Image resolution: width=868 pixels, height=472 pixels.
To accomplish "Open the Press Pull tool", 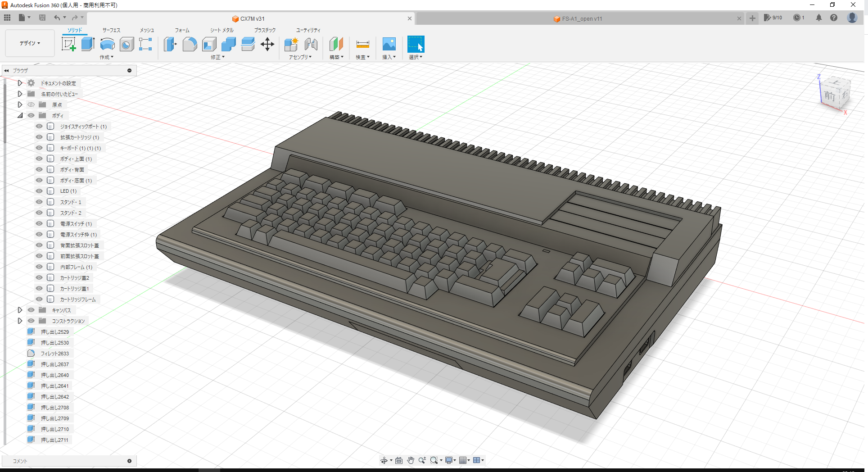I will pyautogui.click(x=170, y=44).
